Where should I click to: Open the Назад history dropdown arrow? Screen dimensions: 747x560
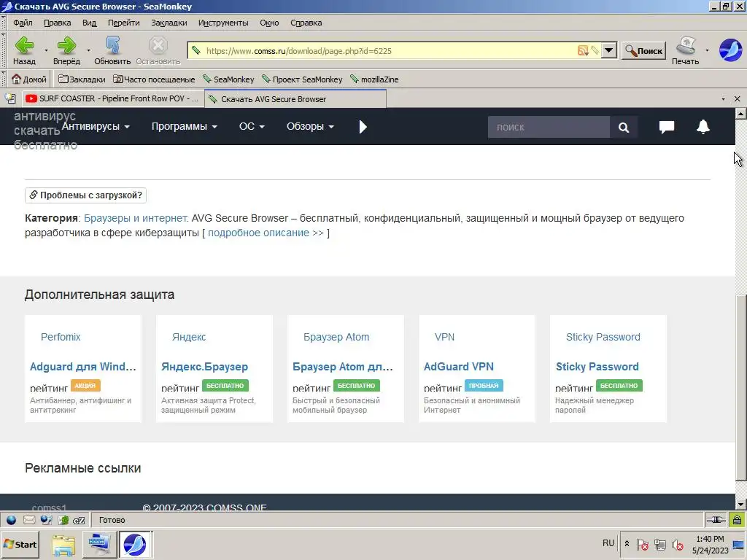46,50
